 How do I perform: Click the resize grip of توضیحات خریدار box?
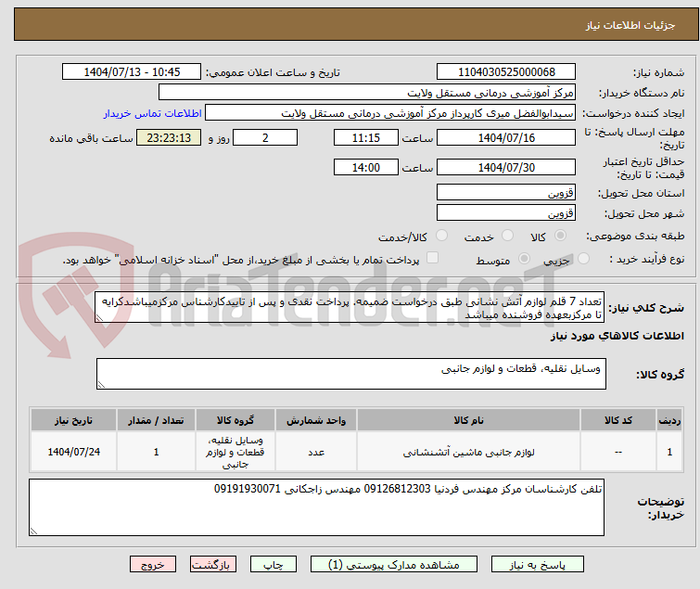click(x=34, y=531)
